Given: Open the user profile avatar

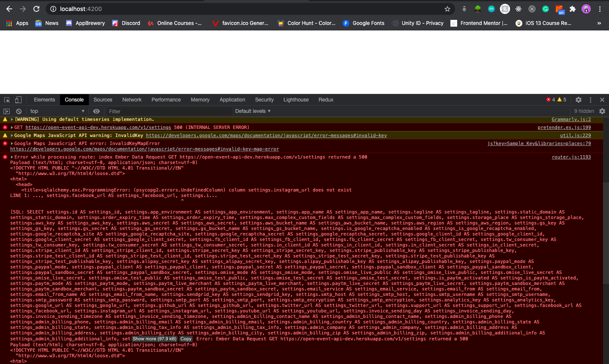Looking at the screenshot, I should (586, 9).
